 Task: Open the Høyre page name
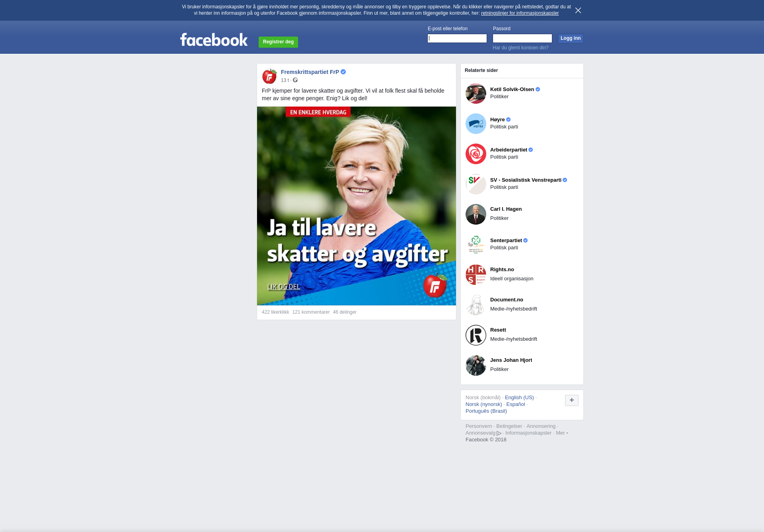tap(497, 120)
